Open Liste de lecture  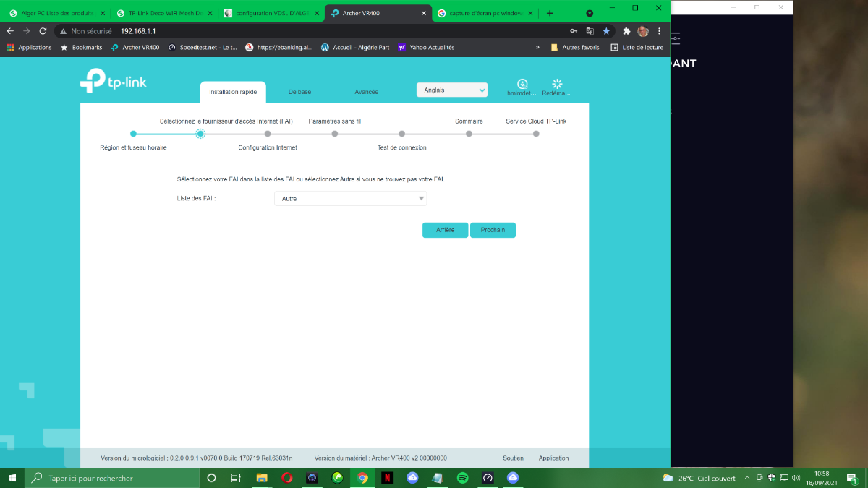(x=637, y=47)
